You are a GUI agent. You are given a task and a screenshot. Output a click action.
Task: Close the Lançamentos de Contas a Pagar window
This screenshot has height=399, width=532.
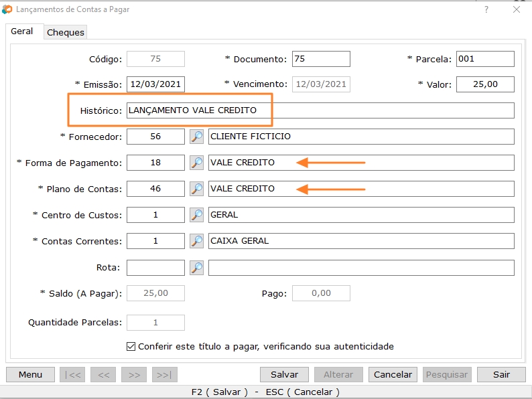(x=517, y=9)
